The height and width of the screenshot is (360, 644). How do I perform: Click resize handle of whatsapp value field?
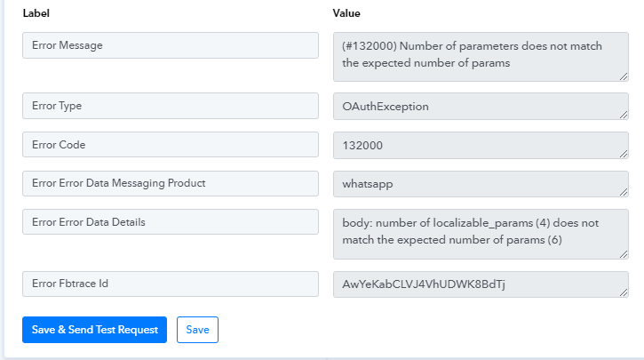(x=624, y=193)
